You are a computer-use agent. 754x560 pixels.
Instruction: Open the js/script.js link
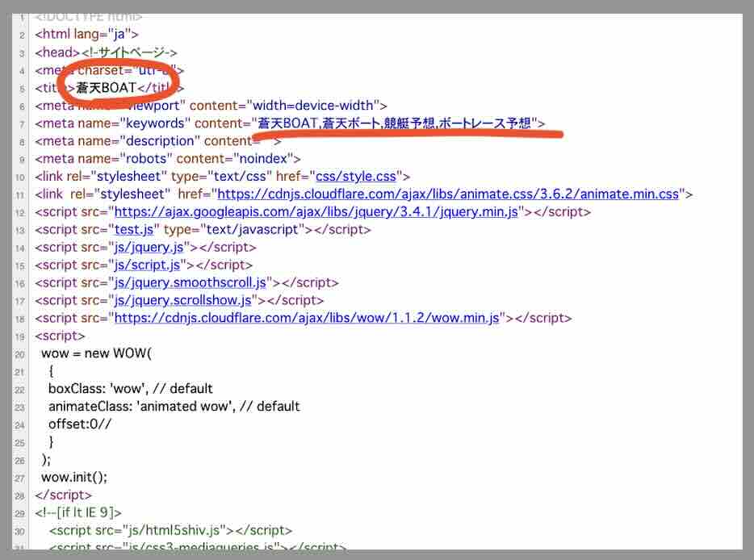tap(147, 265)
